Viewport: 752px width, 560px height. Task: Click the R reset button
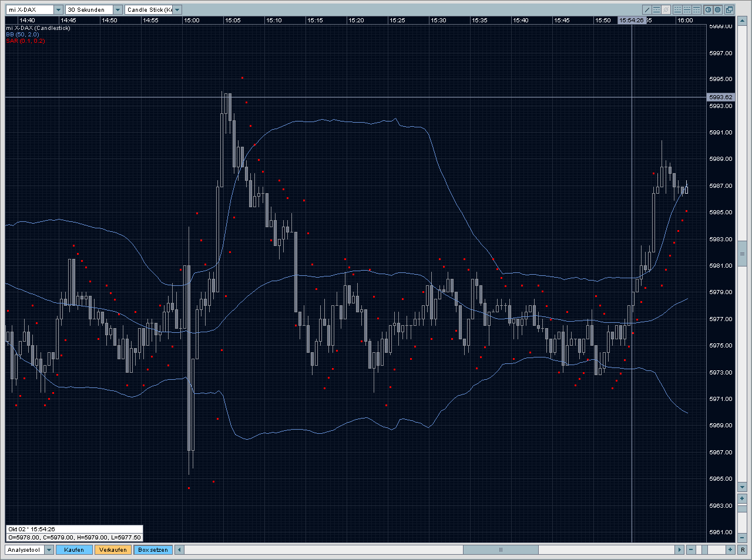[x=743, y=550]
